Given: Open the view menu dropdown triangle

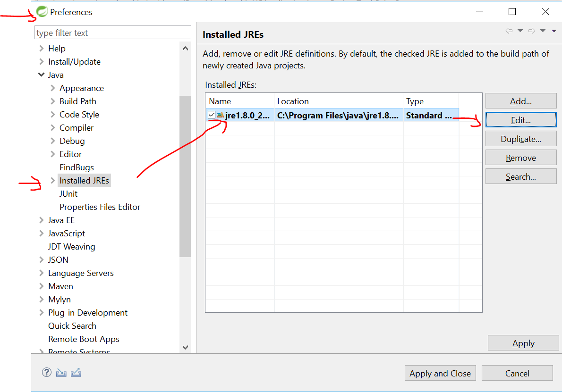Looking at the screenshot, I should click(553, 30).
